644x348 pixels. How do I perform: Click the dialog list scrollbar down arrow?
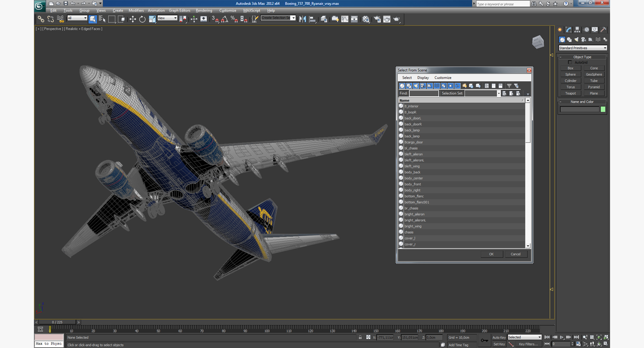click(x=528, y=246)
